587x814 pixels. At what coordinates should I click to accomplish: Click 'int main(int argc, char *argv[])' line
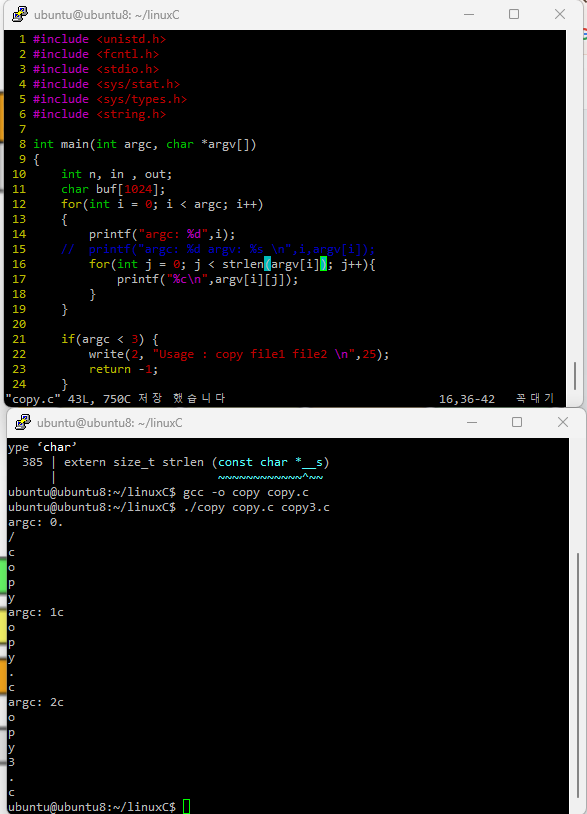145,144
